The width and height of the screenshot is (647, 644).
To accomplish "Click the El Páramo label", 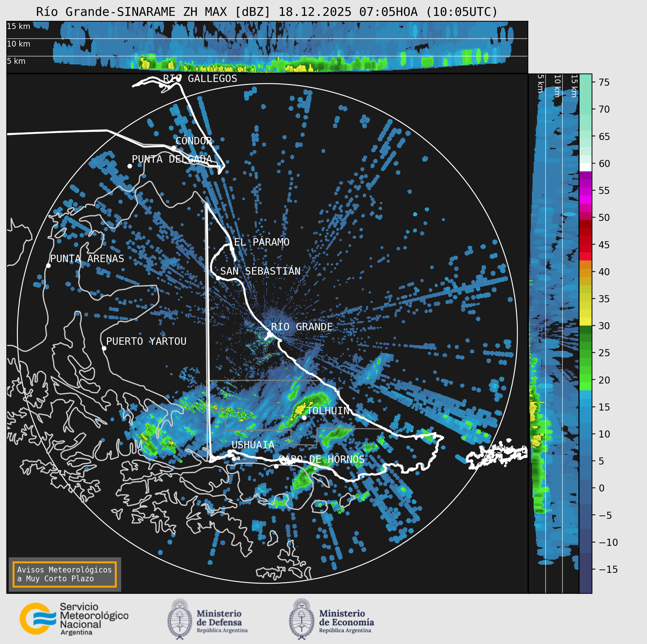I will (x=262, y=242).
